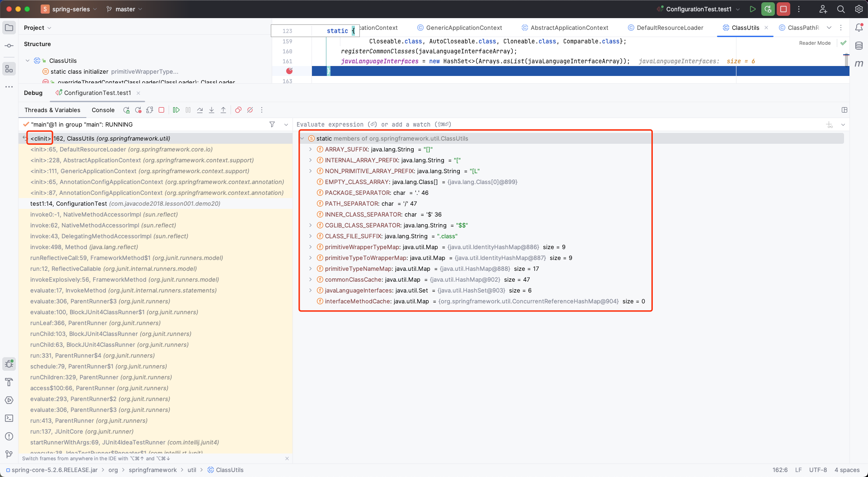
Task: Click Step Over debug icon
Action: (x=200, y=110)
